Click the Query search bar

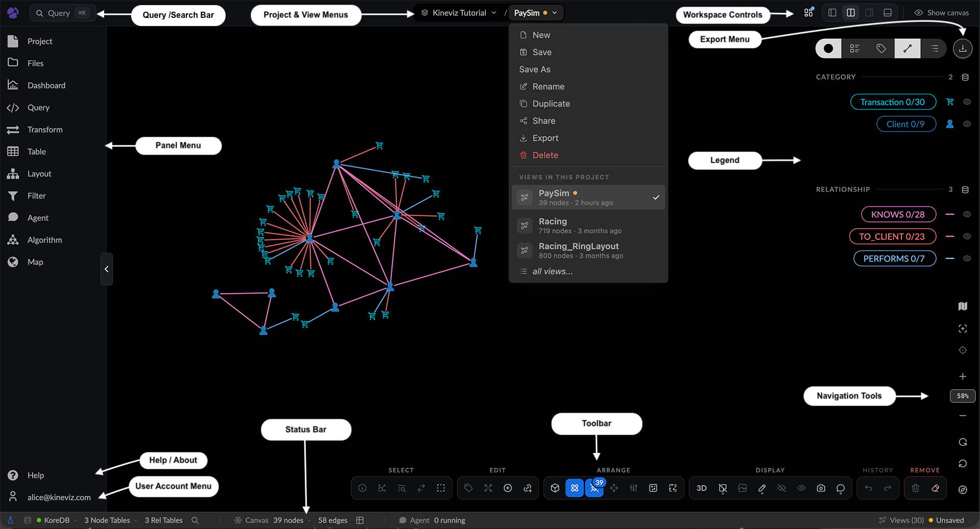click(62, 13)
